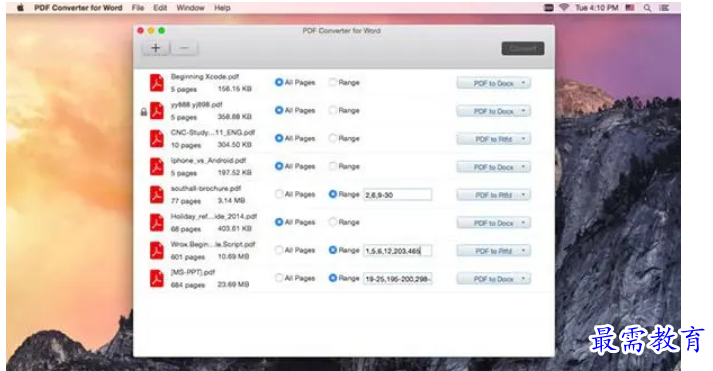This screenshot has width=713, height=371.
Task: Choose All Pages for southall-brochure.pdf
Action: point(279,194)
